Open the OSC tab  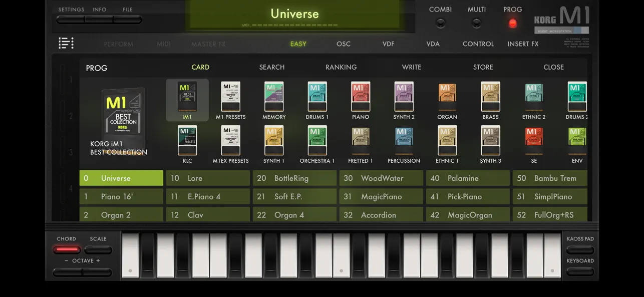point(344,44)
